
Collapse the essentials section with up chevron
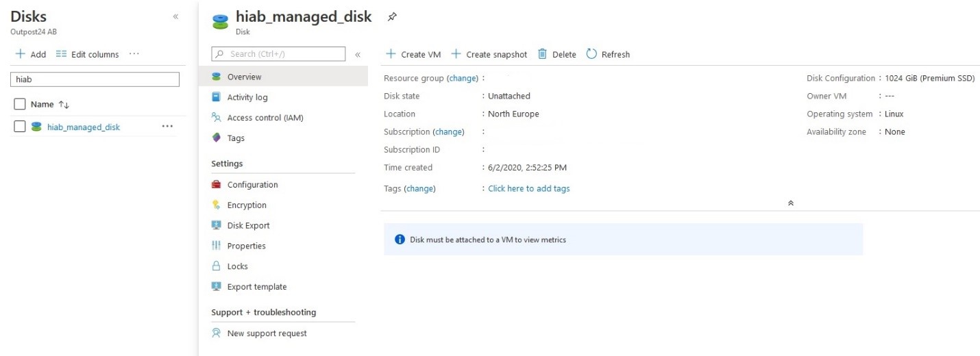791,203
